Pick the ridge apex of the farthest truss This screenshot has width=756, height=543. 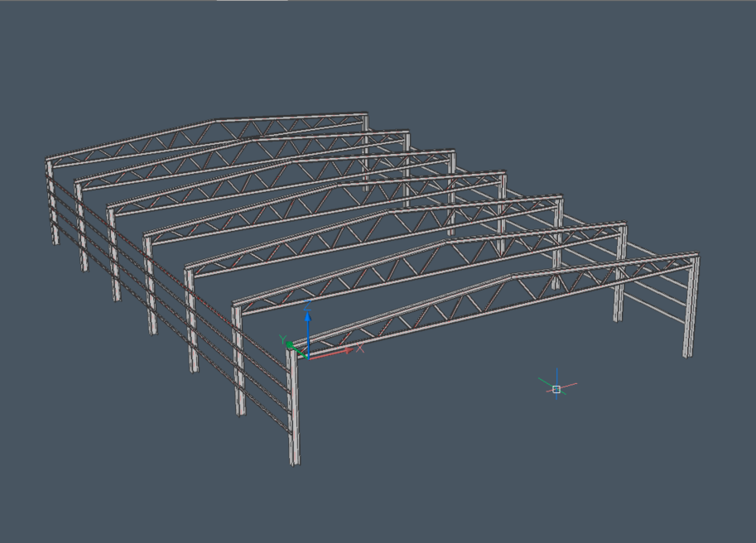click(x=214, y=122)
